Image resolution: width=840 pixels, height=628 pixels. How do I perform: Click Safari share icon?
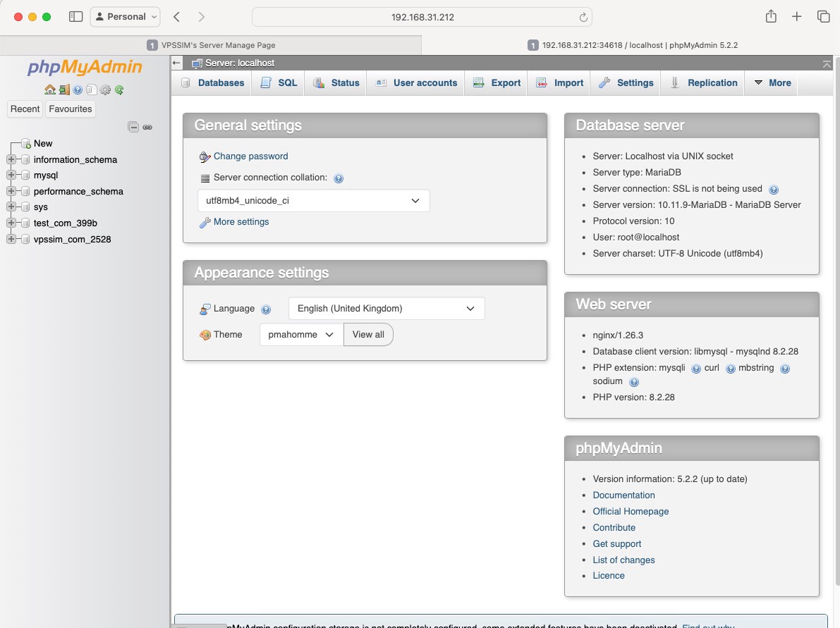(771, 16)
